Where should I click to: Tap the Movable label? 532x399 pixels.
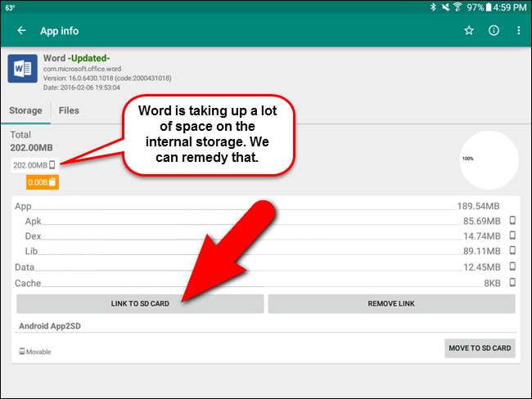pyautogui.click(x=38, y=352)
